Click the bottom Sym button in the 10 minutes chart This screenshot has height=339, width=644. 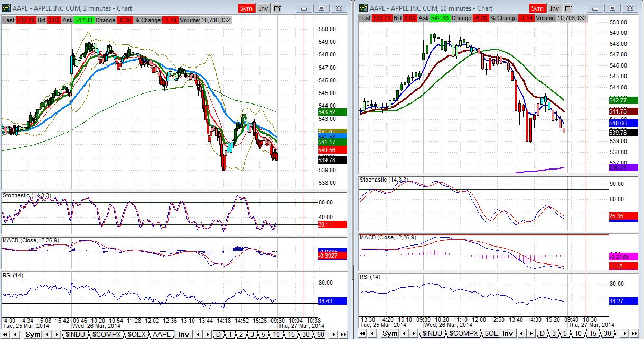[x=390, y=334]
